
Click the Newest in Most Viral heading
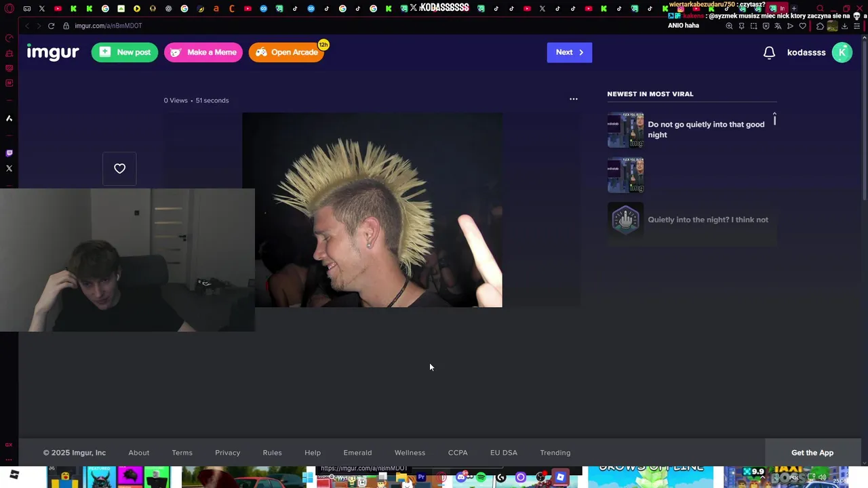650,94
